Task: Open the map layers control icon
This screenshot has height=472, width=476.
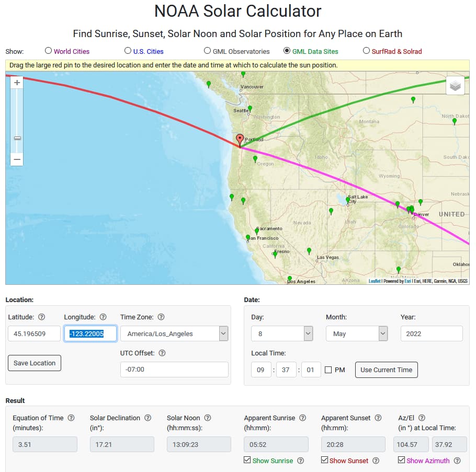Action: pyautogui.click(x=455, y=86)
